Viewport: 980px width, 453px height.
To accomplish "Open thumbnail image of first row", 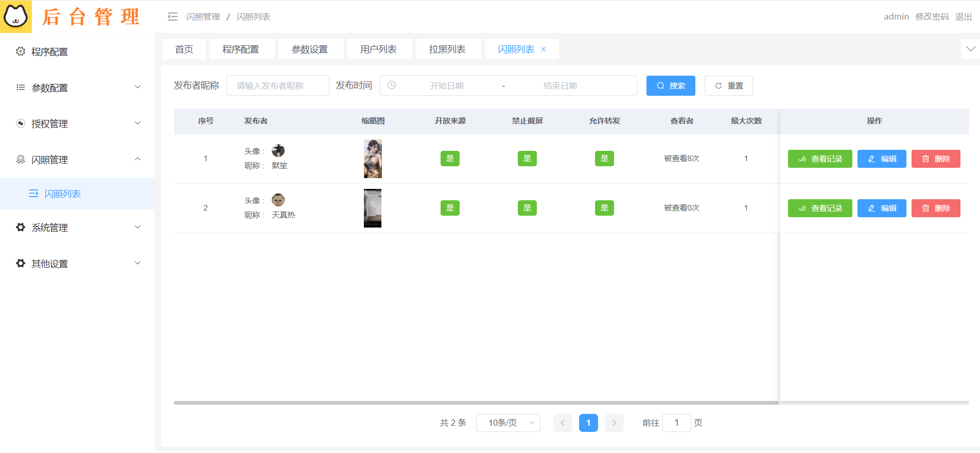I will 373,159.
